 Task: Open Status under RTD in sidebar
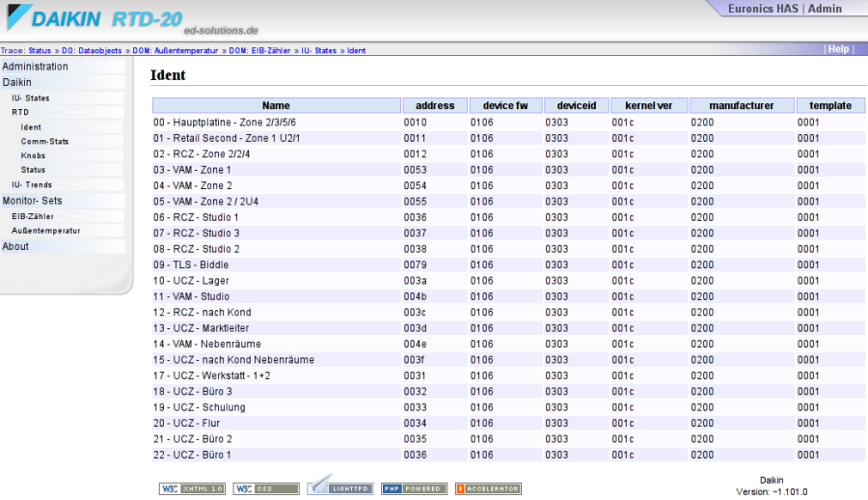[x=70, y=170]
